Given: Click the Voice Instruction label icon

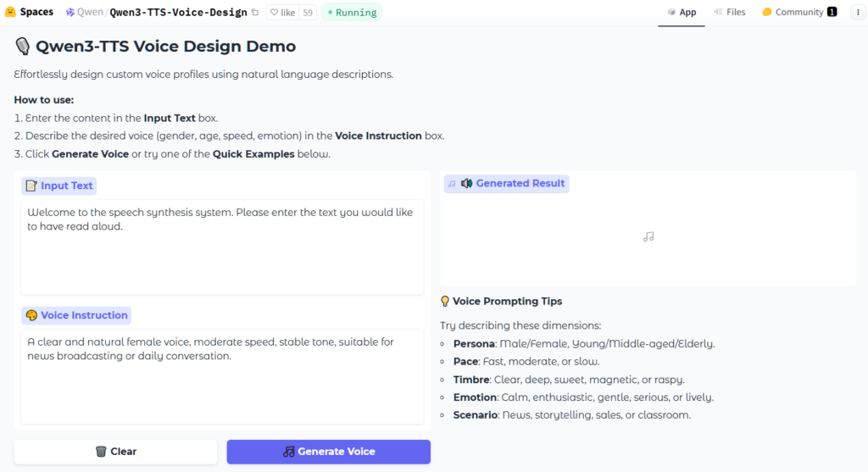Looking at the screenshot, I should tap(31, 315).
